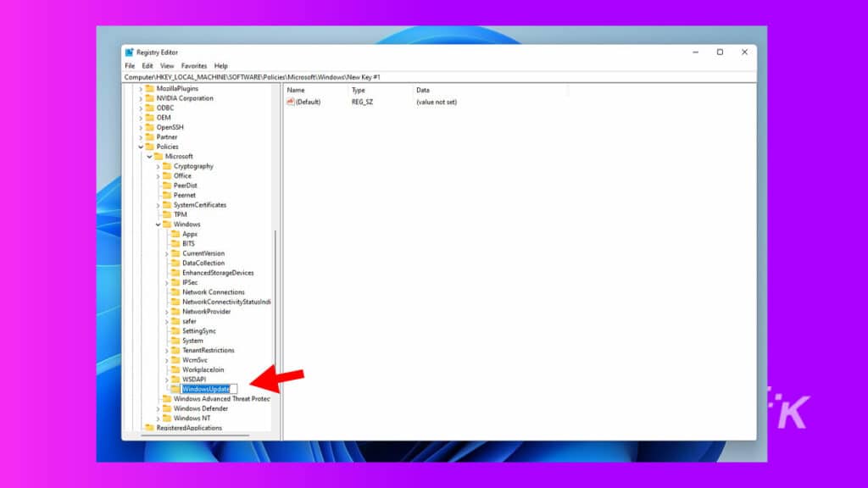This screenshot has height=488, width=868.
Task: Select the ODBC folder icon
Action: click(x=149, y=108)
